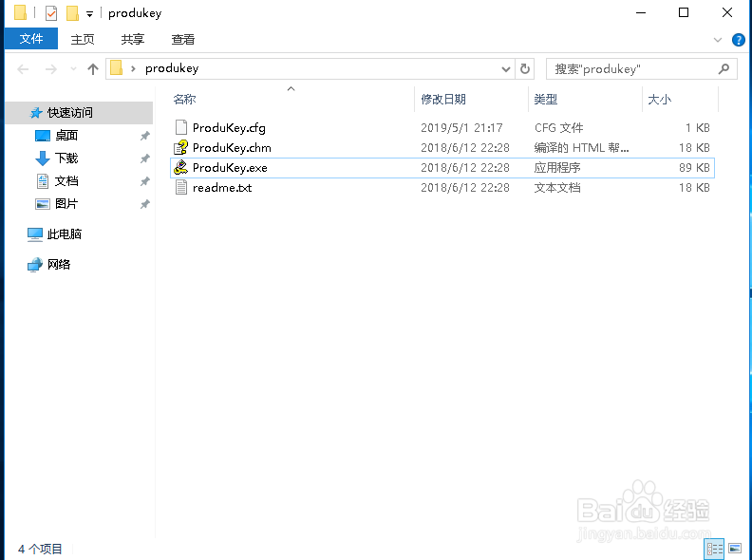Click the 此电脑 computer icon
Image resolution: width=752 pixels, height=560 pixels.
[35, 234]
